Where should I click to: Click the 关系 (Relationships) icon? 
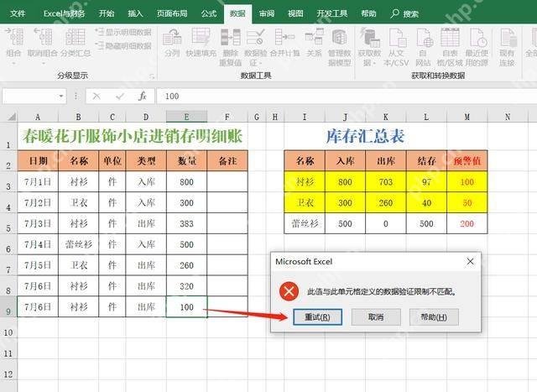tap(315, 37)
